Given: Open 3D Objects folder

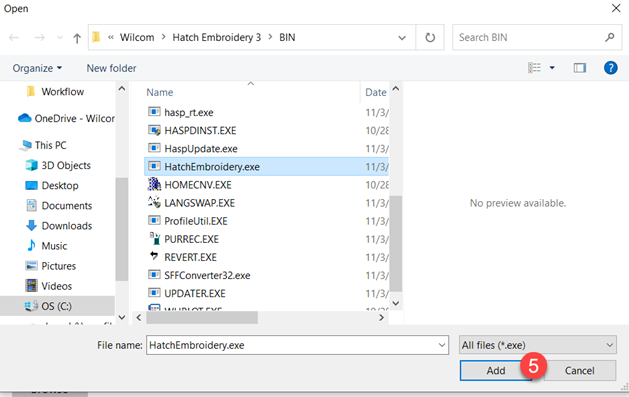Looking at the screenshot, I should [x=58, y=165].
